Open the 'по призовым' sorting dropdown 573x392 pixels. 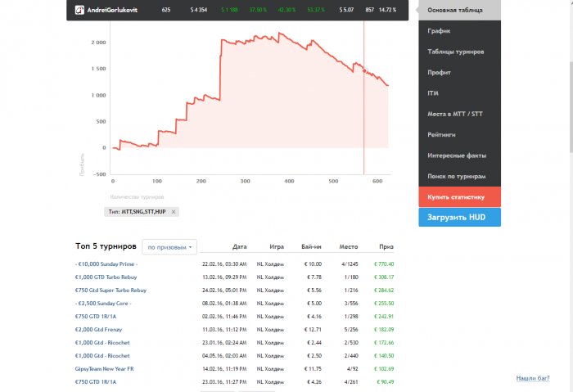169,246
